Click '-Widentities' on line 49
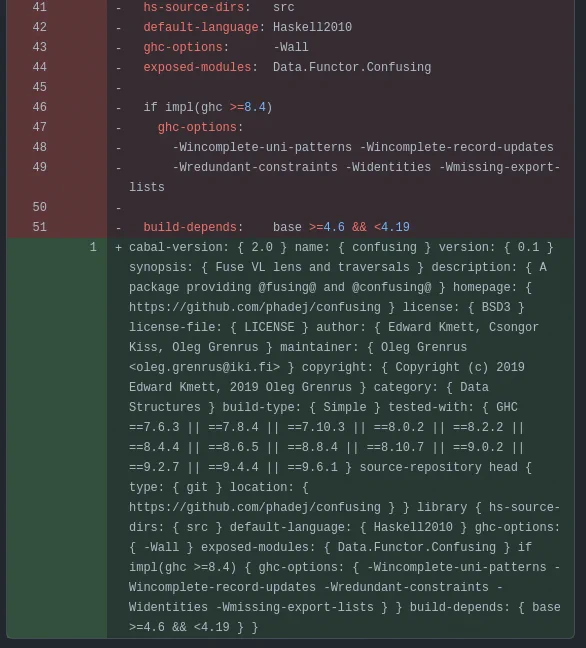This screenshot has width=586, height=648. pos(388,167)
